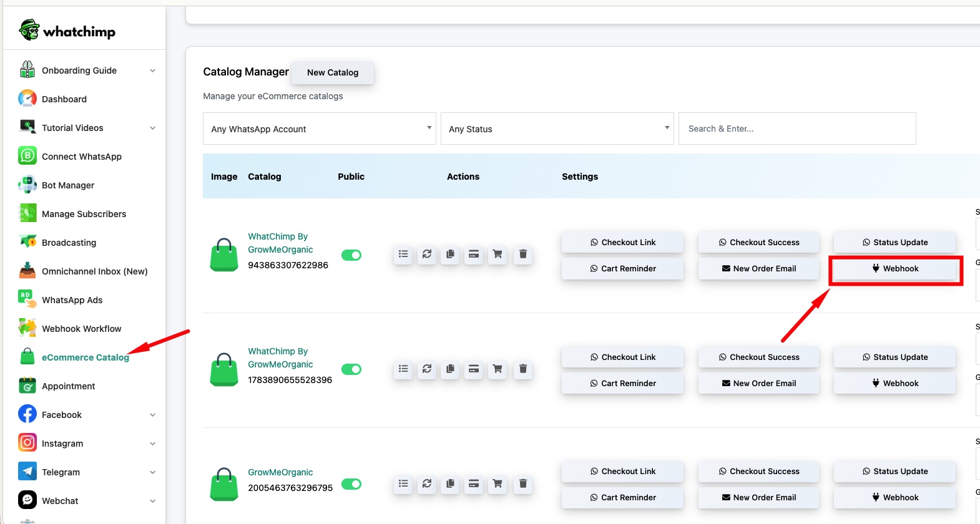The height and width of the screenshot is (524, 980).
Task: Delete catalog 1783890655528396 with trash icon
Action: point(523,369)
